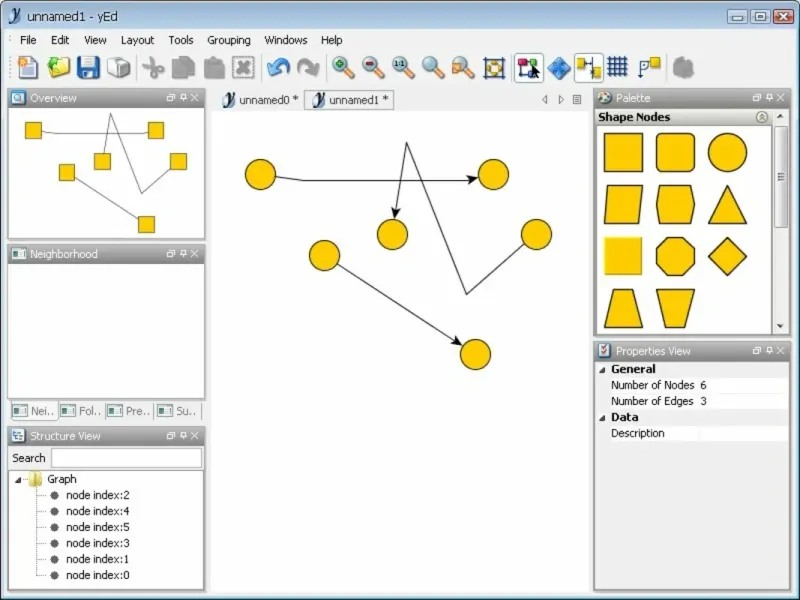Click the blue navigation move icon

pyautogui.click(x=559, y=67)
